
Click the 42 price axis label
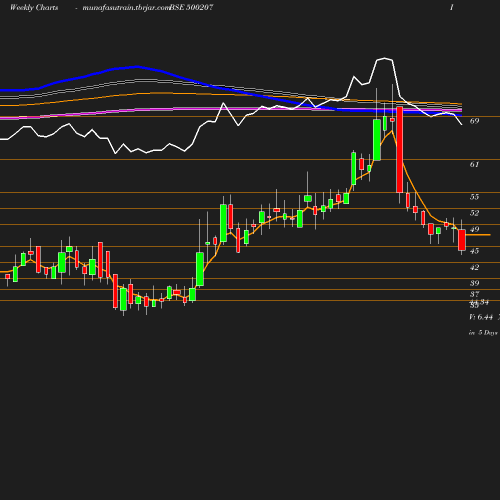tap(474, 267)
